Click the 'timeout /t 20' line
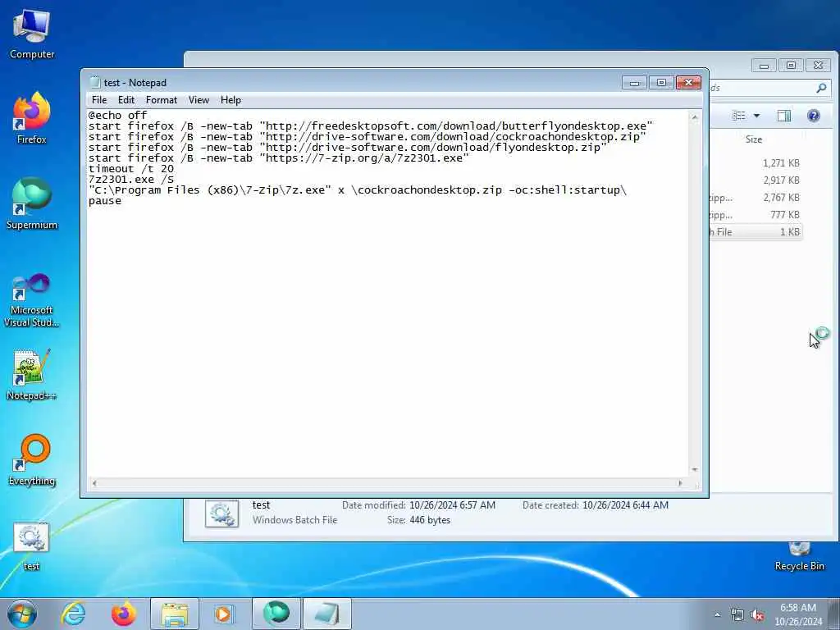 pos(130,169)
